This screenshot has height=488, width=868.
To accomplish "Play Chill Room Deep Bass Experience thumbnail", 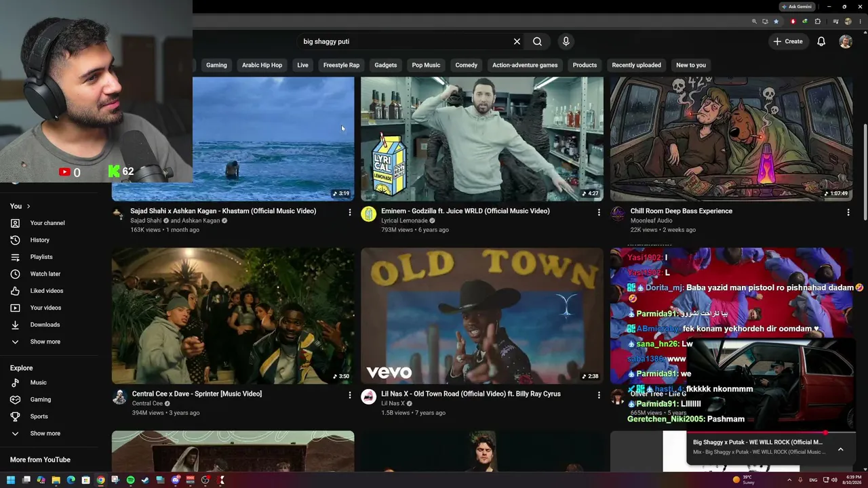I will coord(731,138).
